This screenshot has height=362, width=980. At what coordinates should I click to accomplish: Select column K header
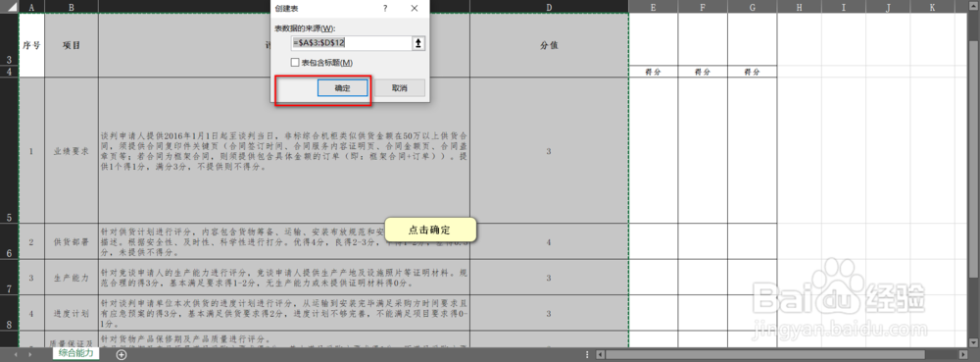pos(932,7)
